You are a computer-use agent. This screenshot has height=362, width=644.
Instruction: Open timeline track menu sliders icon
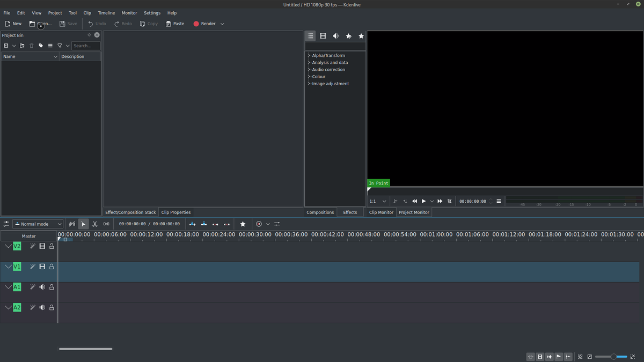(x=6, y=224)
